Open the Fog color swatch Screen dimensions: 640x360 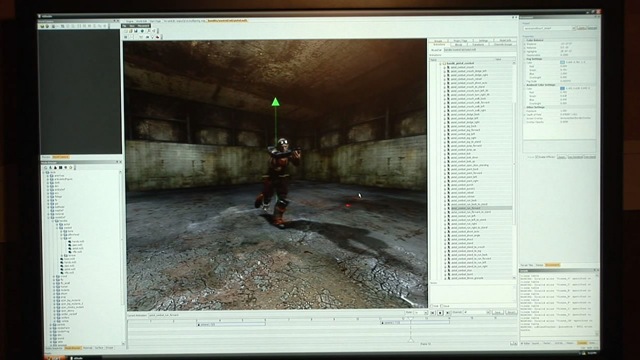tap(562, 62)
